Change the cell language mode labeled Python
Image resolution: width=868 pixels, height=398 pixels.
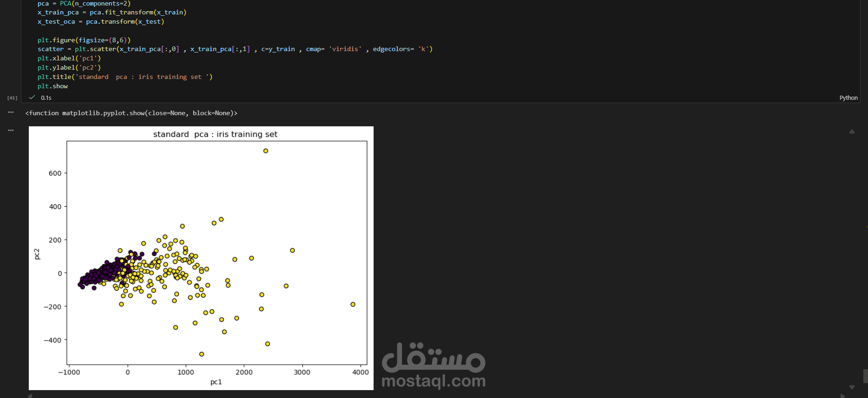(x=848, y=98)
